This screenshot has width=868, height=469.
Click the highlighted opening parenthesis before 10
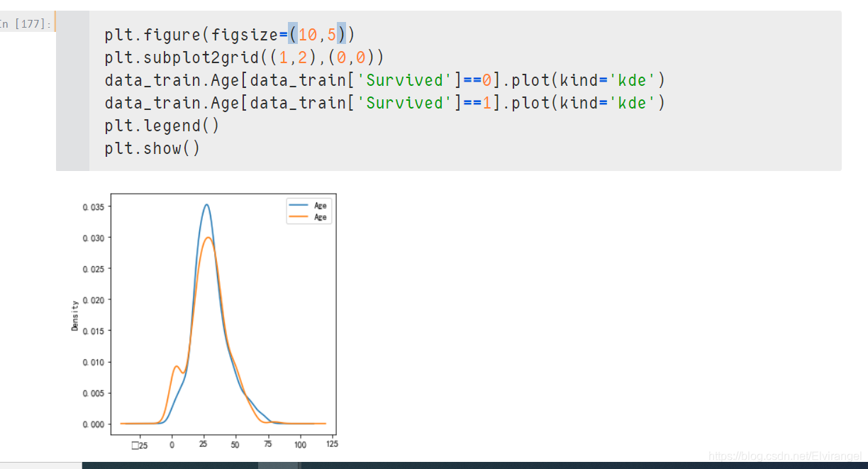coord(293,34)
